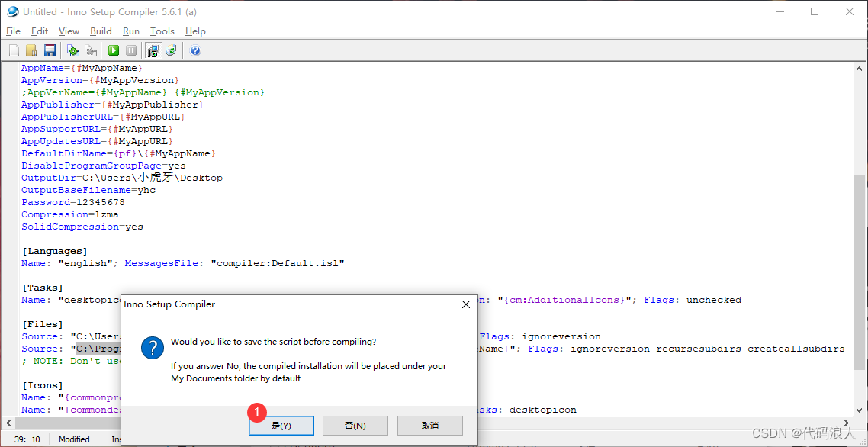Image resolution: width=868 pixels, height=447 pixels.
Task: Click the horizontal scrollbar right arrow
Action: [x=847, y=423]
